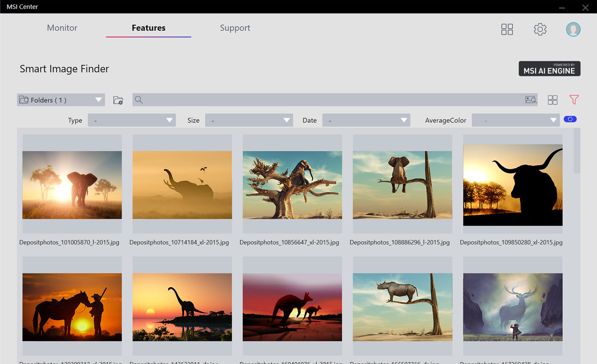Click the magnifier search icon

pyautogui.click(x=139, y=100)
